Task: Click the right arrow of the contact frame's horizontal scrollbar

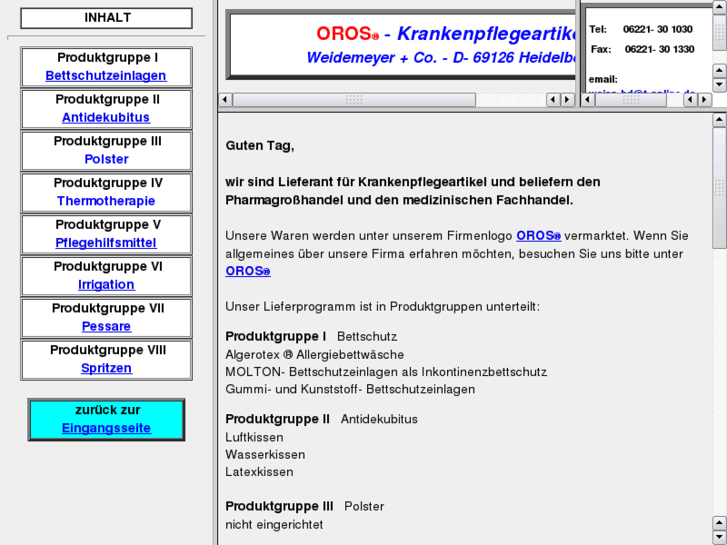Action: pos(704,100)
